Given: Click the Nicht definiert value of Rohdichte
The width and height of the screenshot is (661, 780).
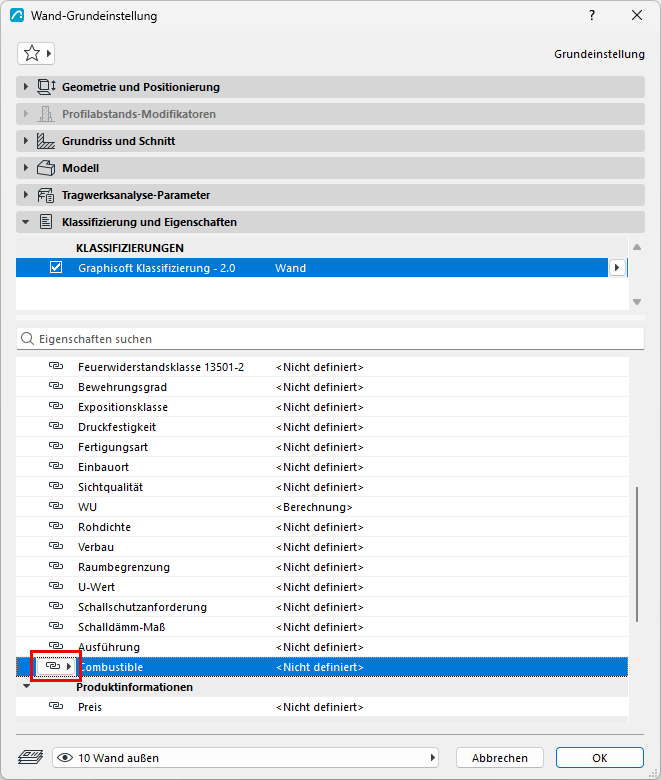Looking at the screenshot, I should (x=320, y=527).
